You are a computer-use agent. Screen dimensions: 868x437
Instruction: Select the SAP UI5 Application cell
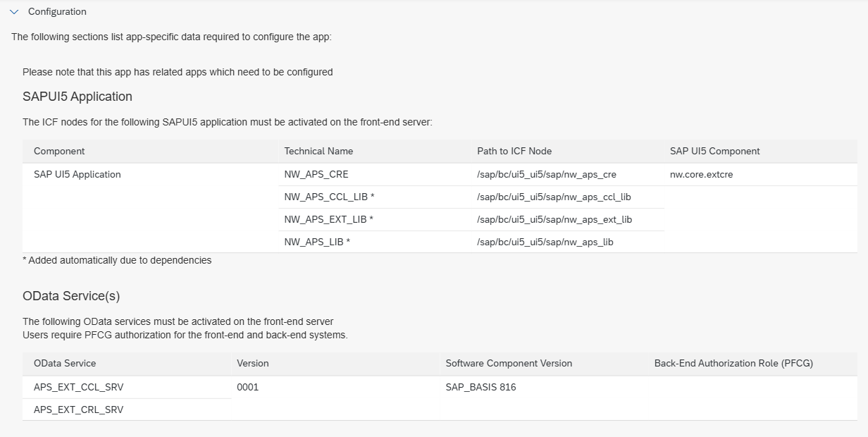(x=77, y=174)
